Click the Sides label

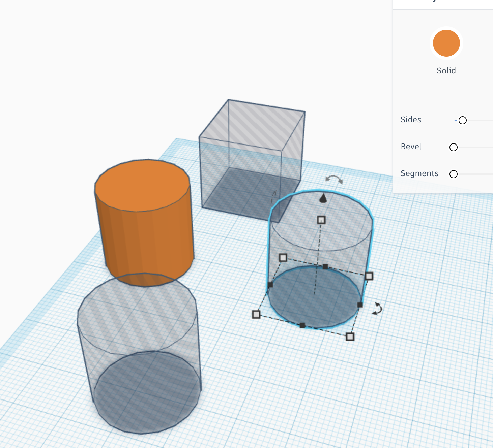[x=411, y=120]
